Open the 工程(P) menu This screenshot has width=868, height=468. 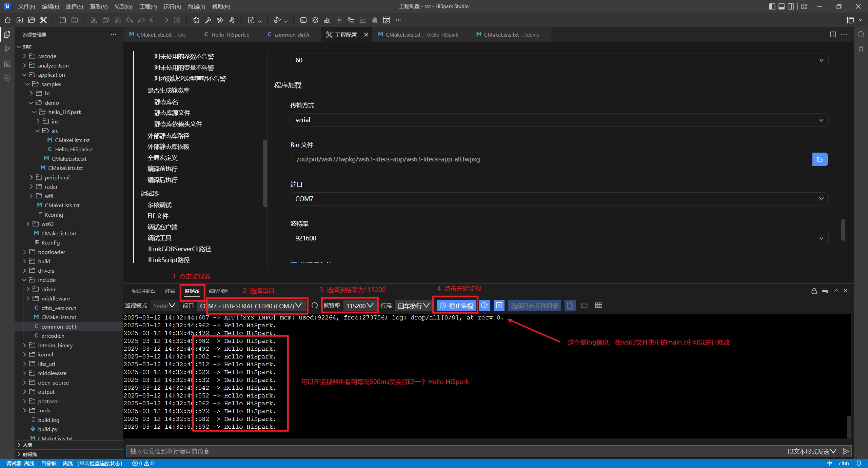148,6
